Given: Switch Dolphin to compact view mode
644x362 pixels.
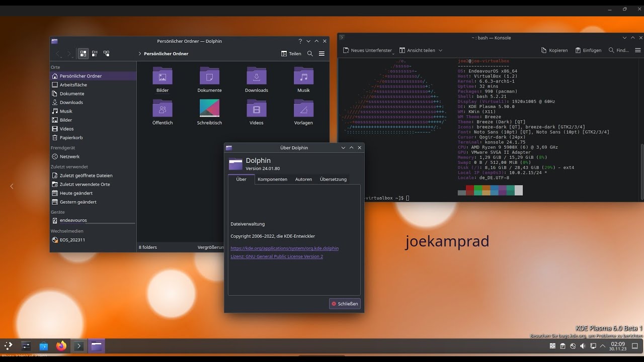Looking at the screenshot, I should [x=95, y=53].
